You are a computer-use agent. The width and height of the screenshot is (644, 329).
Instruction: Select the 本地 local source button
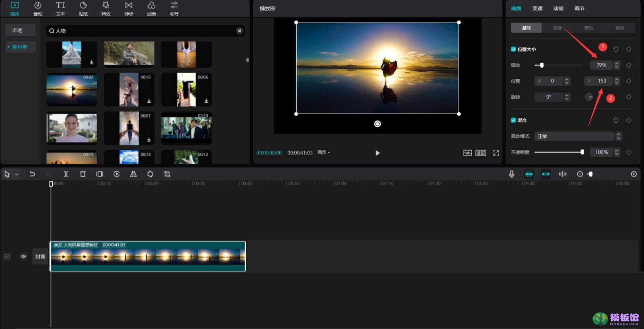click(x=21, y=30)
